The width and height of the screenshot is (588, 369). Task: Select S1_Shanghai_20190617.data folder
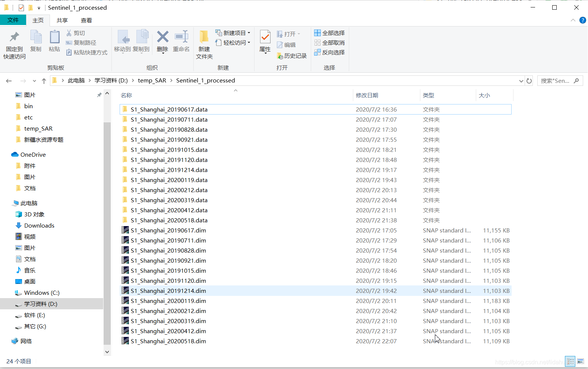[x=315, y=109]
